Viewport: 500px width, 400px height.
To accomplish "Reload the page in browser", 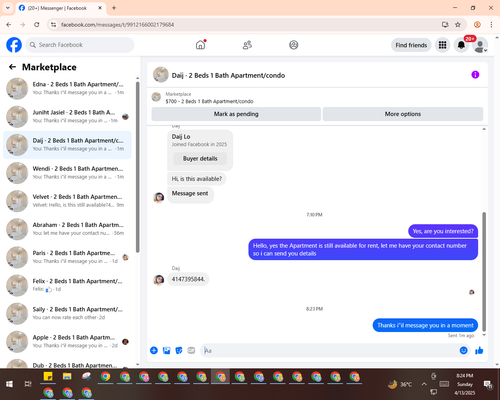I will click(x=37, y=25).
